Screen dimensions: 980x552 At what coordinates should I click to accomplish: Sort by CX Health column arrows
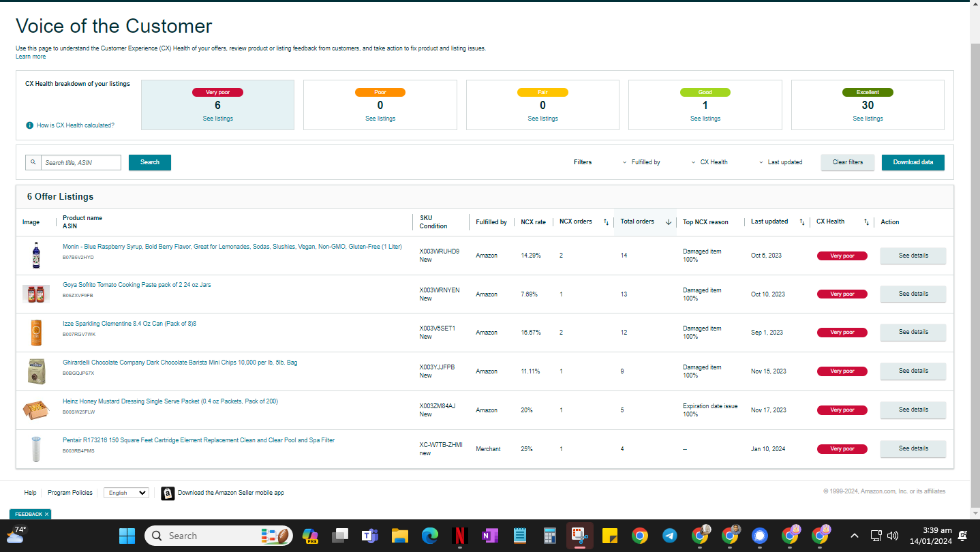(866, 222)
